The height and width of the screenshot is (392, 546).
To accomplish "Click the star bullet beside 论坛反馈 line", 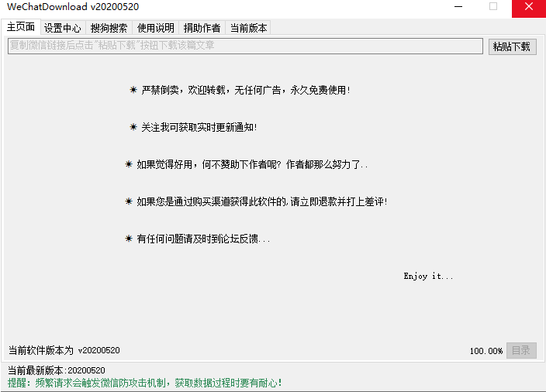I will pos(129,239).
